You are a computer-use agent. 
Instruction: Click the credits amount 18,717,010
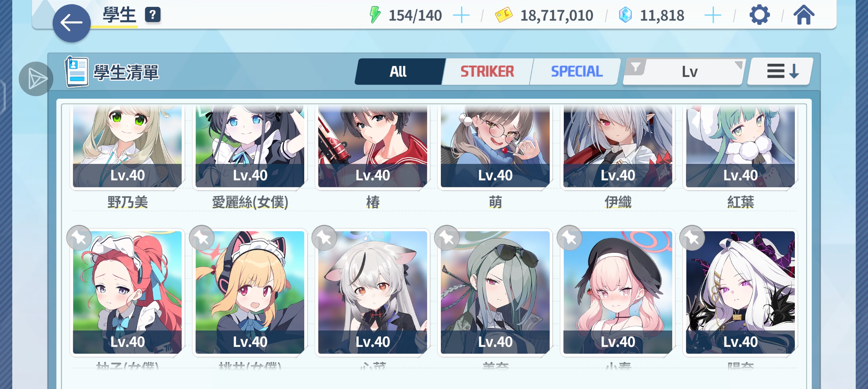click(x=557, y=15)
